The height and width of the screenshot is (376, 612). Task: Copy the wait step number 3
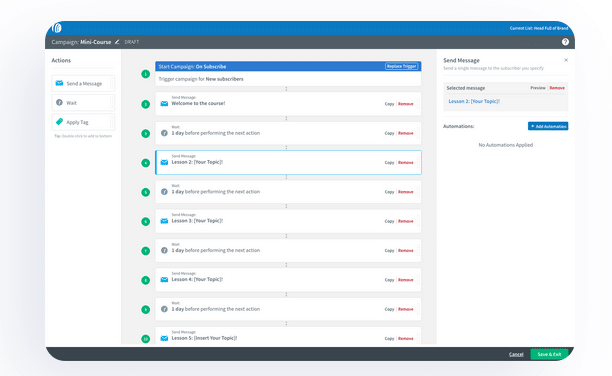pos(389,133)
